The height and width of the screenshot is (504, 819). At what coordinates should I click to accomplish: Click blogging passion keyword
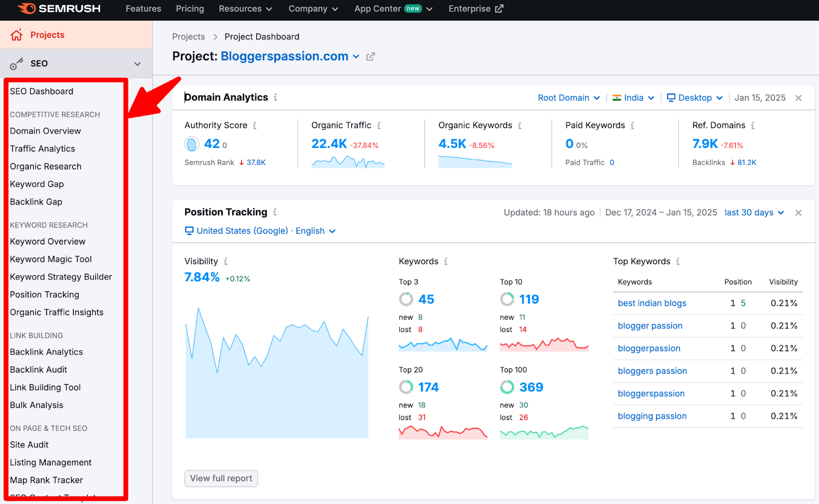(652, 416)
